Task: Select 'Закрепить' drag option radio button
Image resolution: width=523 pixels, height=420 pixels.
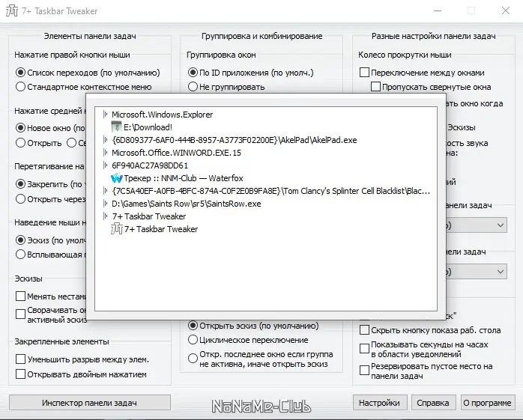Action: (x=20, y=183)
